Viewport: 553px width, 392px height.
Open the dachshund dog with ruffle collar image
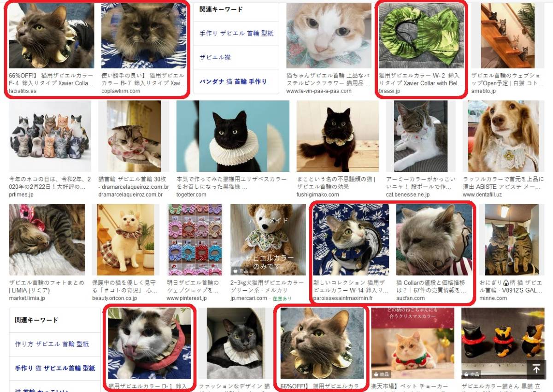click(x=503, y=136)
